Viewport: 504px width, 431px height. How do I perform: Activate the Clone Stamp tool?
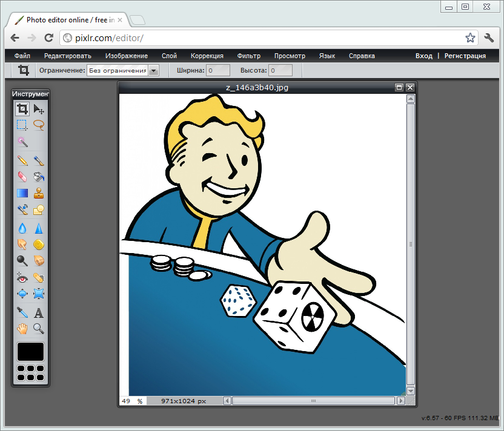39,193
